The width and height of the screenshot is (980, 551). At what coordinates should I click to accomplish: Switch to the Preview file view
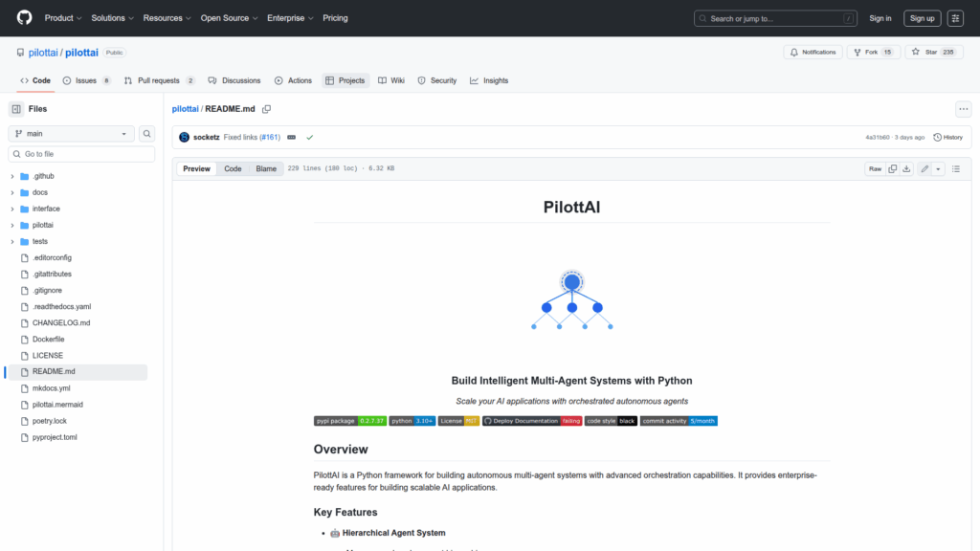196,168
